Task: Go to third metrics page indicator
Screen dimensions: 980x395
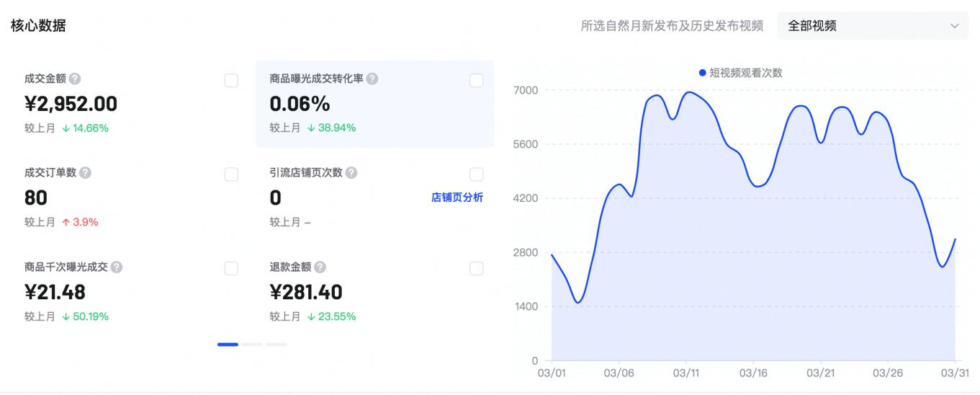Action: click(x=277, y=345)
